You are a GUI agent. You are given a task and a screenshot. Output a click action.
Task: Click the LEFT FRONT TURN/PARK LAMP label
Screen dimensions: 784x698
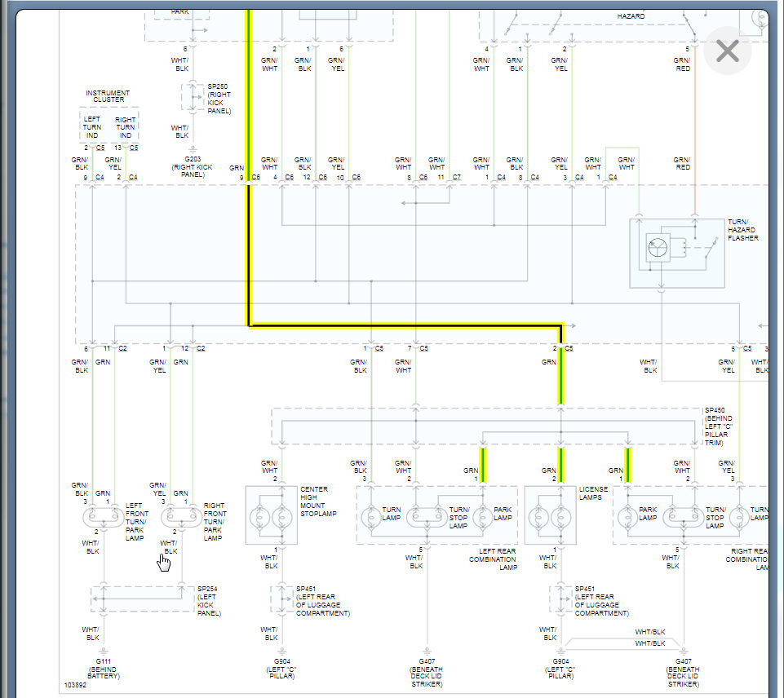pyautogui.click(x=136, y=522)
